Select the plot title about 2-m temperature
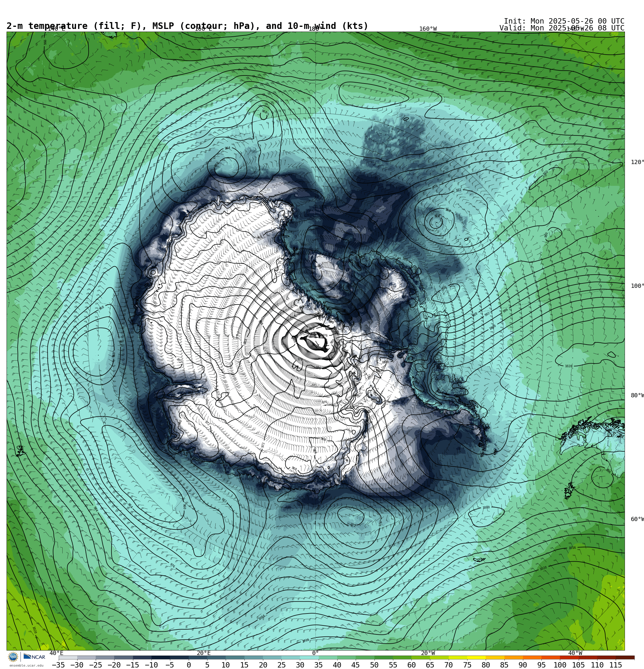This screenshot has height=669, width=644. click(187, 26)
